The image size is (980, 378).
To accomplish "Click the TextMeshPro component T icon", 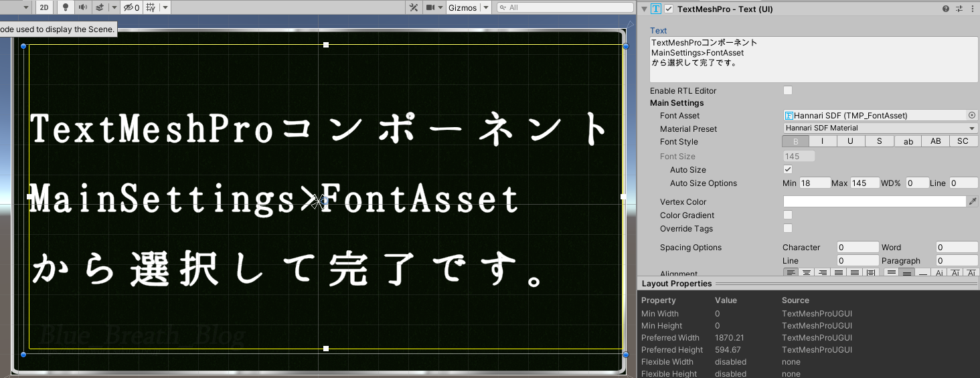I will (656, 9).
